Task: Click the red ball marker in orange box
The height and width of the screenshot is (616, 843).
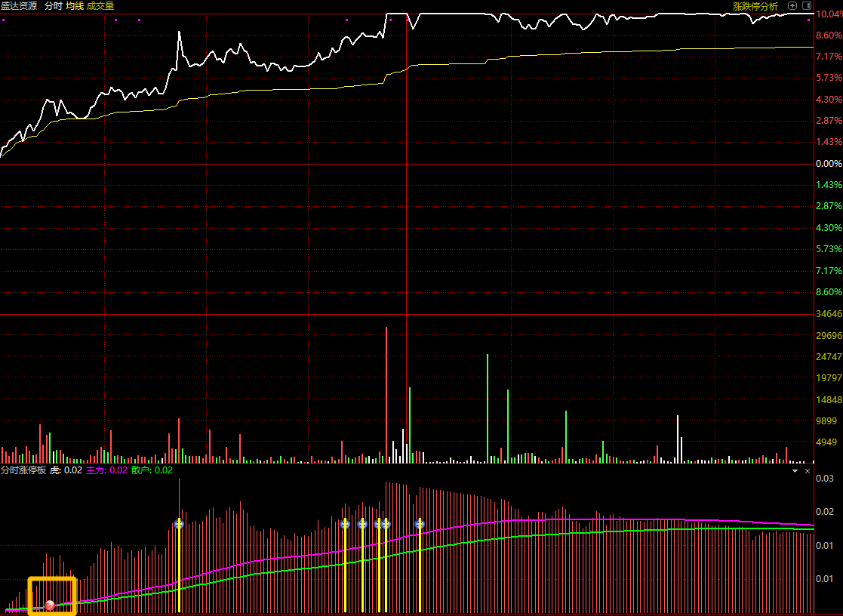Action: pyautogui.click(x=50, y=605)
